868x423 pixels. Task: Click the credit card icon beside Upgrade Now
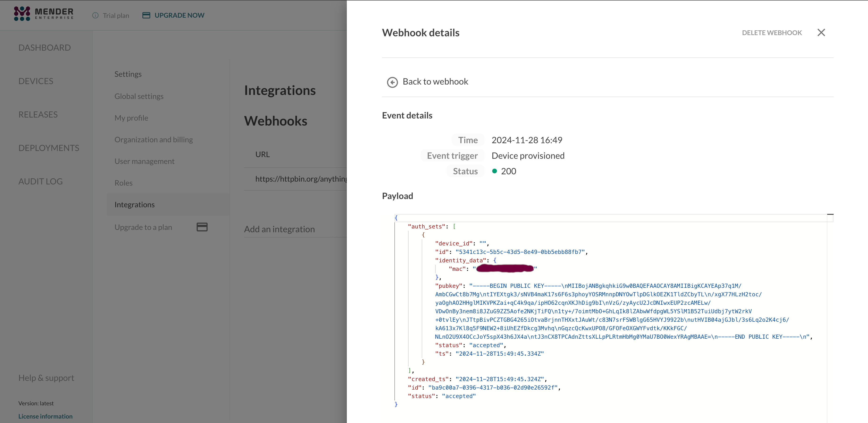pyautogui.click(x=146, y=16)
